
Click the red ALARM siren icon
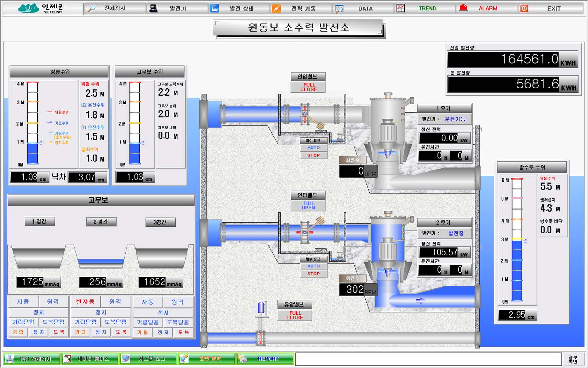[463, 8]
